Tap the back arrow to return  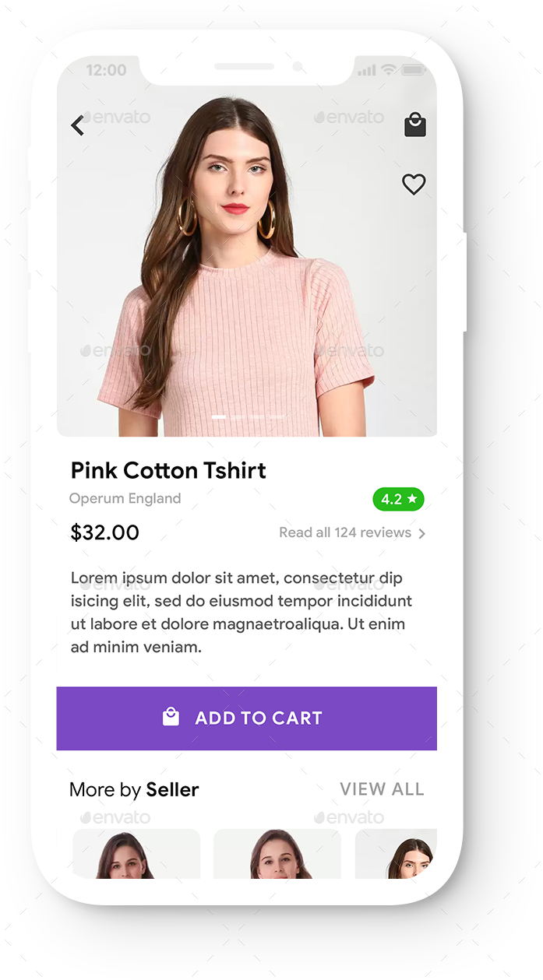77,125
